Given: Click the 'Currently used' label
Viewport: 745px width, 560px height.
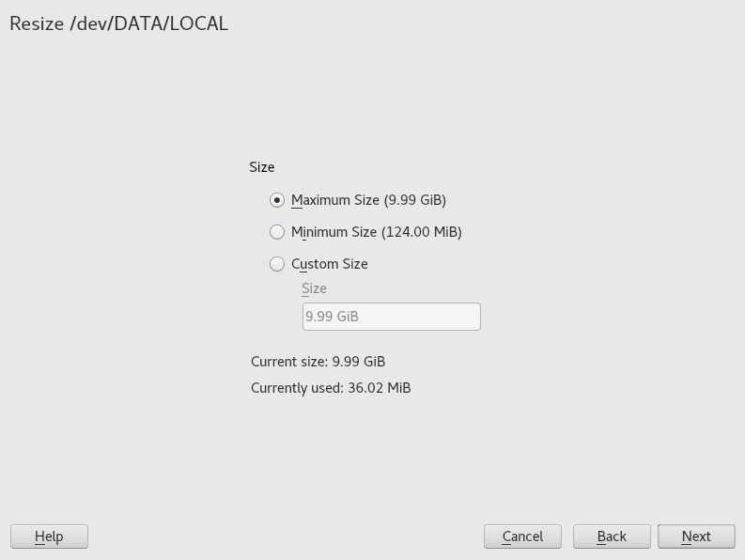Looking at the screenshot, I should pyautogui.click(x=296, y=388).
